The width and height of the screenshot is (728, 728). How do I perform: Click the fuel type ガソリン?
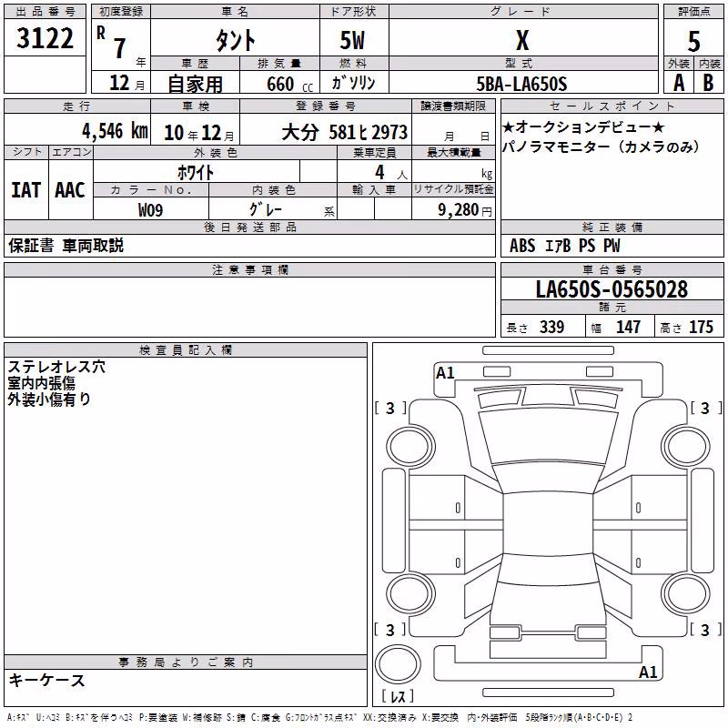point(353,83)
